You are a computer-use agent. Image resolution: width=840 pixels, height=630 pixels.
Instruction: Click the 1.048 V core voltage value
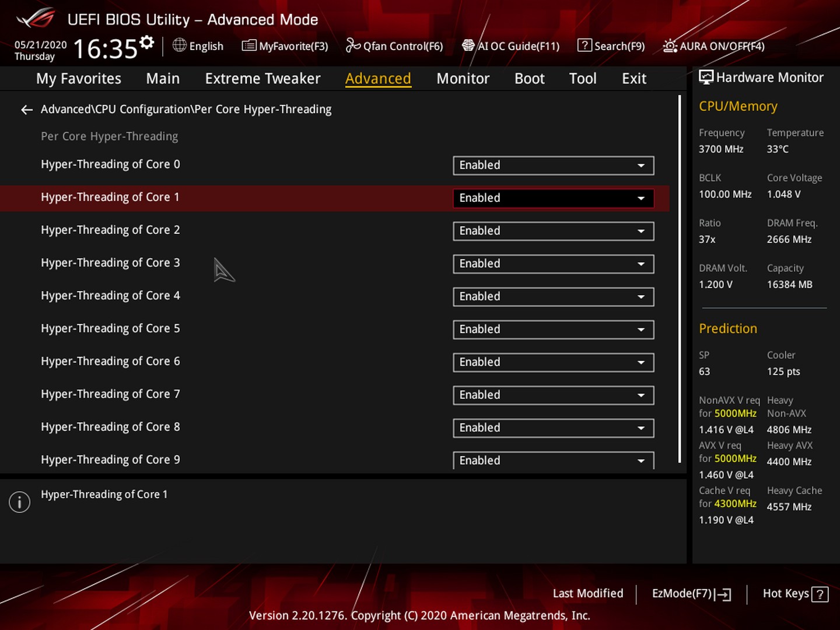(x=783, y=194)
